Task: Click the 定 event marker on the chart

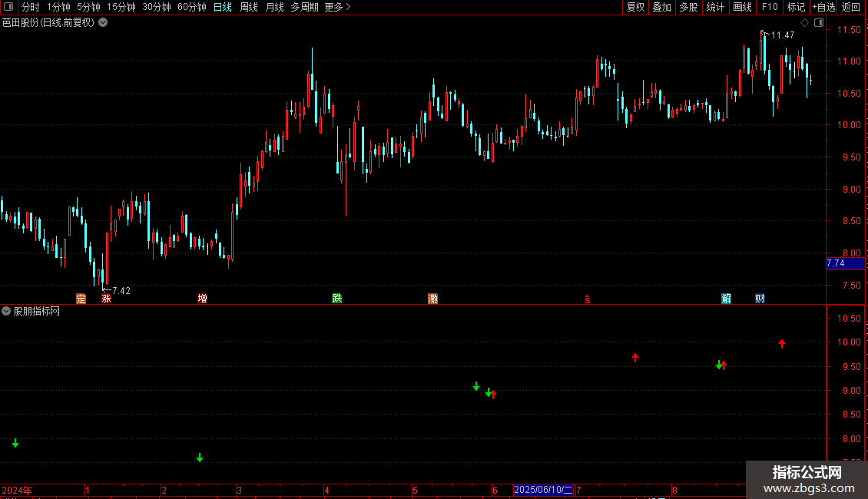Action: point(81,299)
